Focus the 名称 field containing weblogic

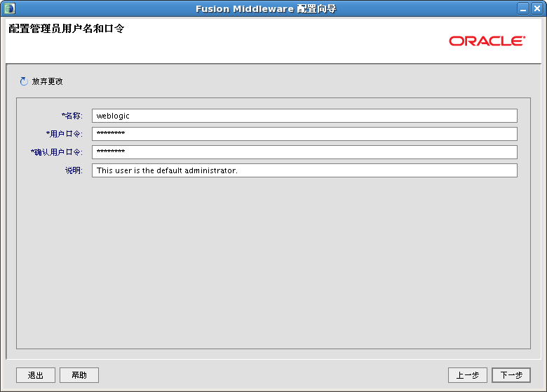(304, 116)
